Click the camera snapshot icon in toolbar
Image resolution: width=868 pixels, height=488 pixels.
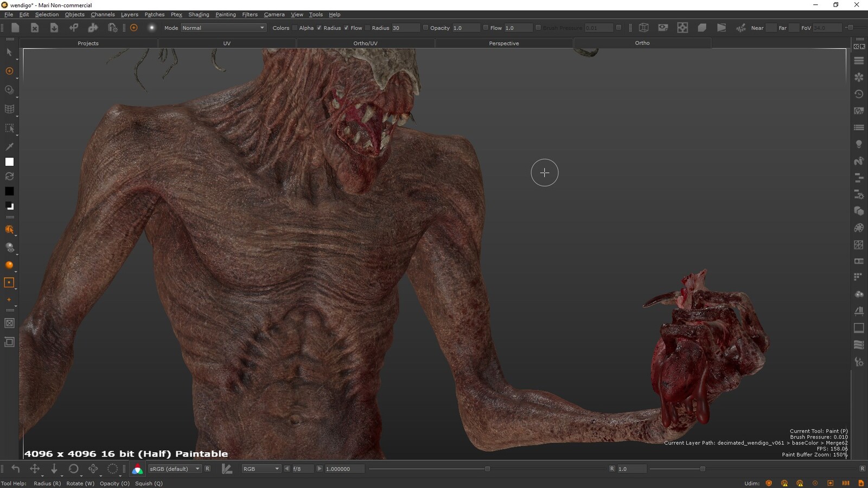[663, 28]
